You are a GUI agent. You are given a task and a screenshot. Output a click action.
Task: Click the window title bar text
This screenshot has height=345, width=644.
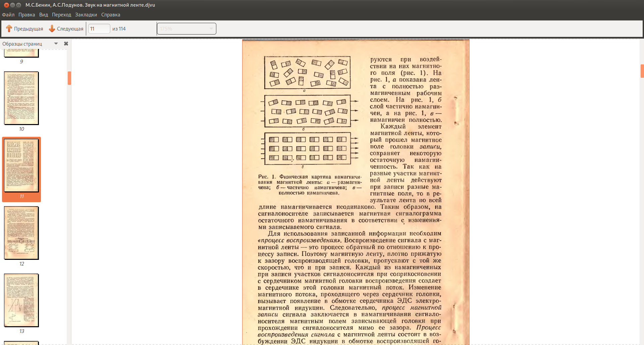[x=90, y=5]
